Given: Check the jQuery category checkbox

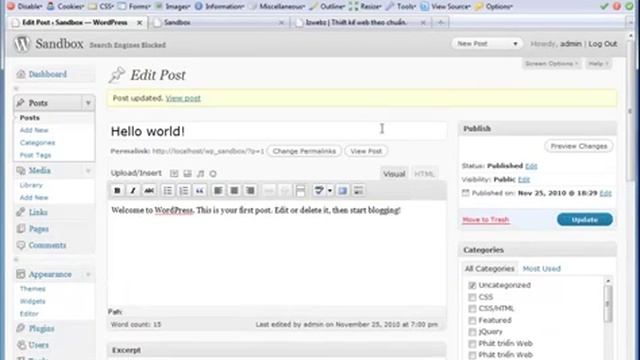Looking at the screenshot, I should pos(472,332).
